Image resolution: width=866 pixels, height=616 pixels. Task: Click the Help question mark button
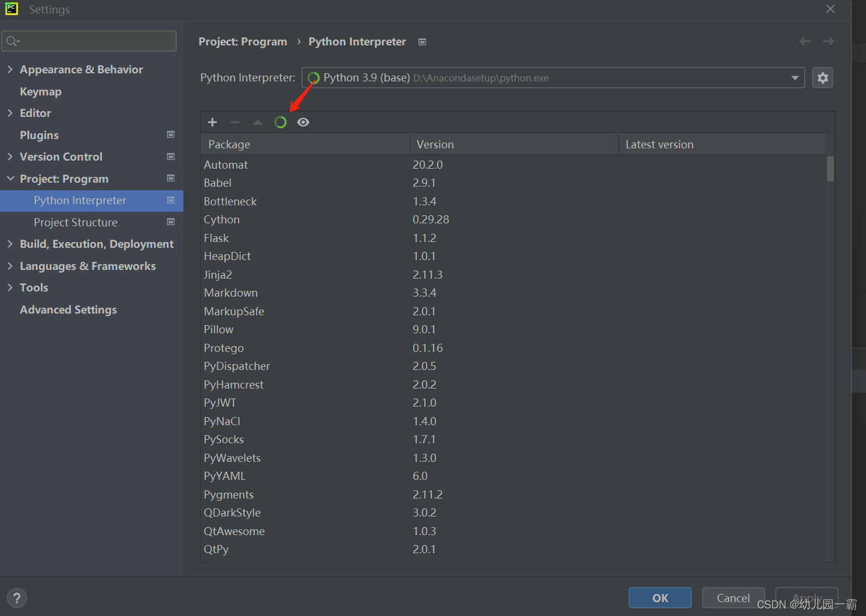17,598
